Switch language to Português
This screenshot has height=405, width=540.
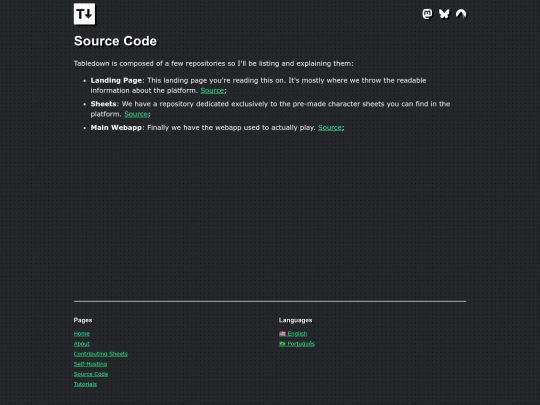(x=297, y=344)
